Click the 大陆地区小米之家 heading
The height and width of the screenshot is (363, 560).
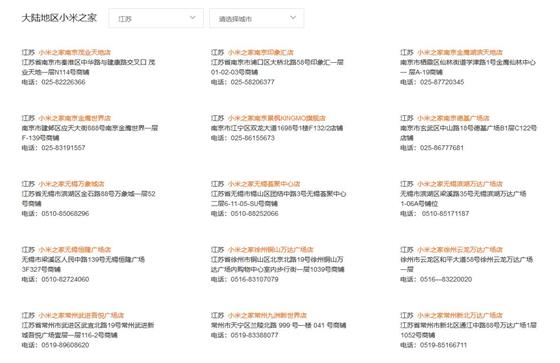click(x=59, y=18)
